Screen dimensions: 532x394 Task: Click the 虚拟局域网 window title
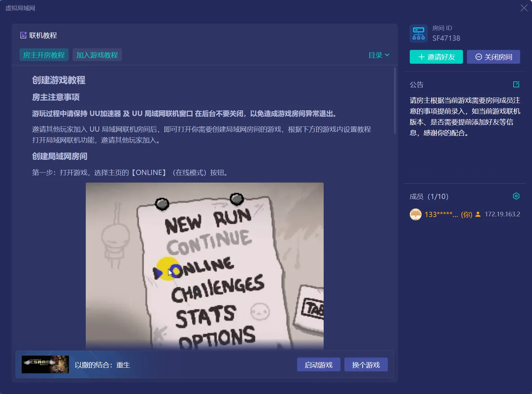tap(20, 8)
